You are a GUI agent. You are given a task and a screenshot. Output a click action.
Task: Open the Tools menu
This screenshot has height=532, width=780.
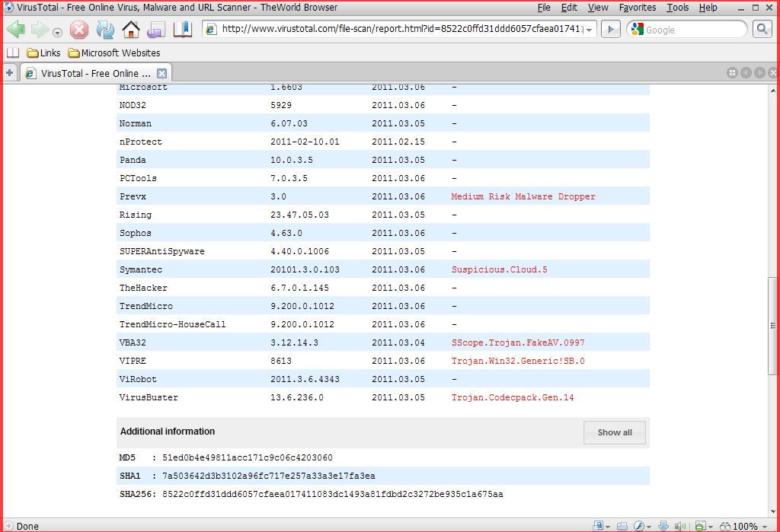[677, 8]
